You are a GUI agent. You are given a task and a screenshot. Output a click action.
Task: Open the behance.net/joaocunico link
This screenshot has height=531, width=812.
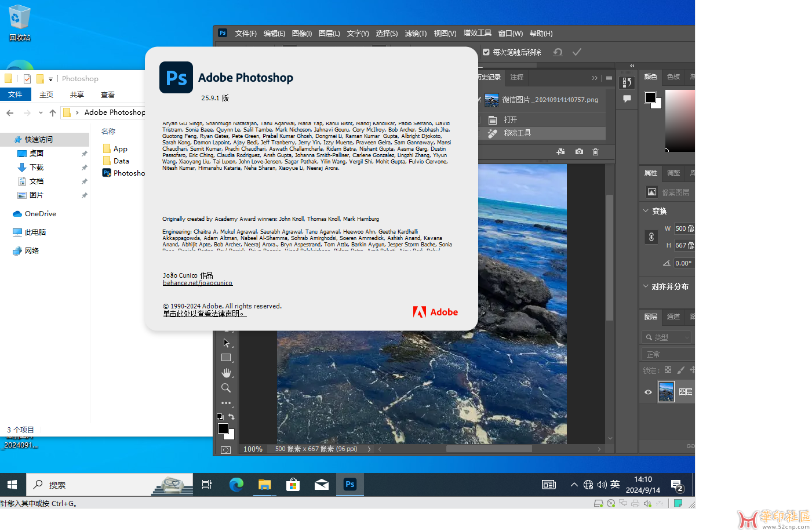197,282
